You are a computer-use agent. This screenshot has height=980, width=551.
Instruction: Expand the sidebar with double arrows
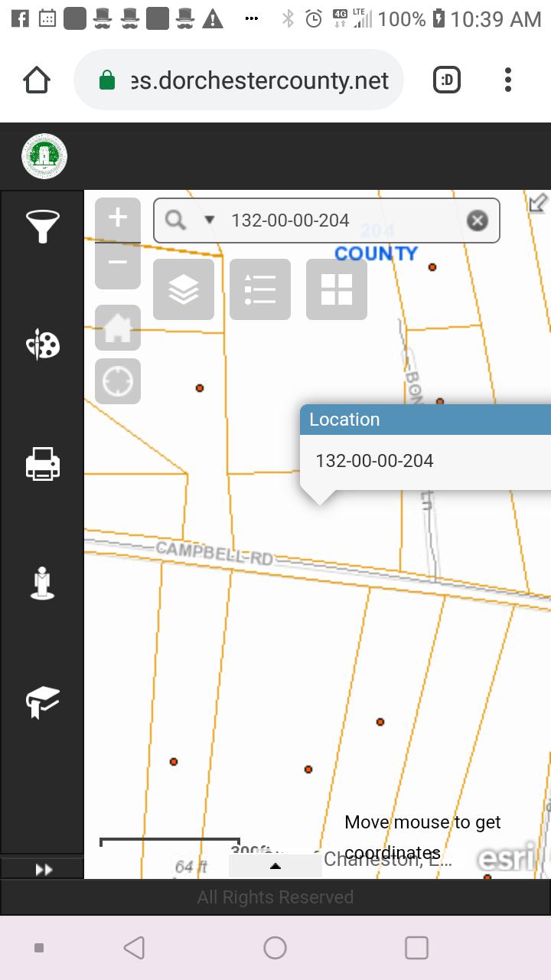coord(43,869)
